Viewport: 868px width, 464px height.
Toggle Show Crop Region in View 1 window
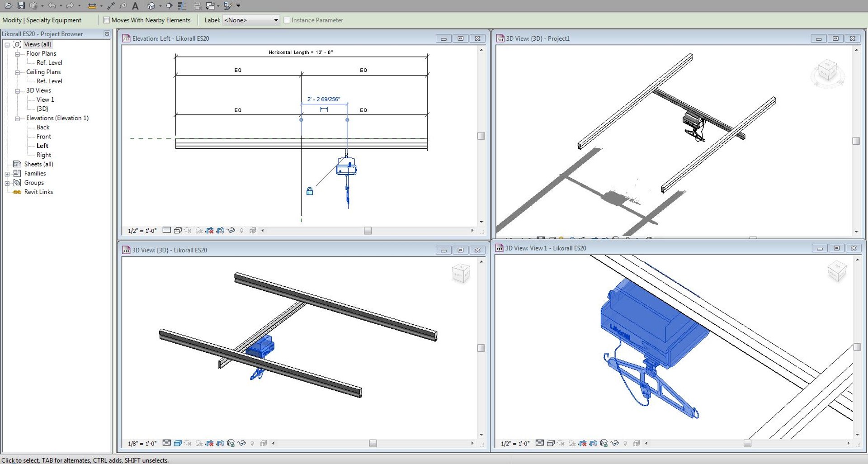click(593, 443)
